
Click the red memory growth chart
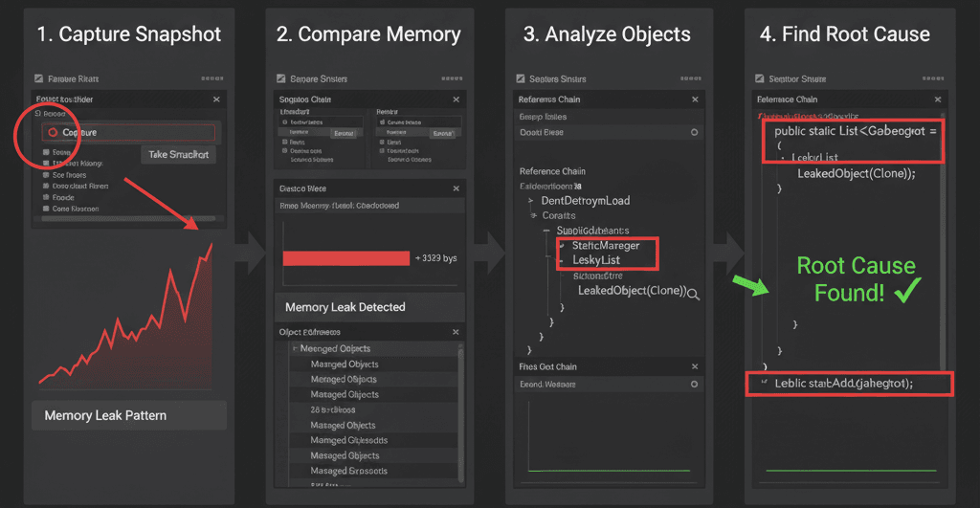pyautogui.click(x=125, y=316)
